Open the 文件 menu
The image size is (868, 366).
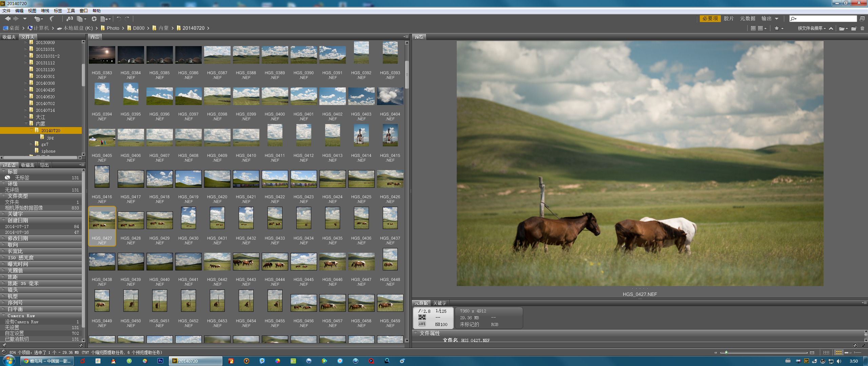click(x=6, y=11)
